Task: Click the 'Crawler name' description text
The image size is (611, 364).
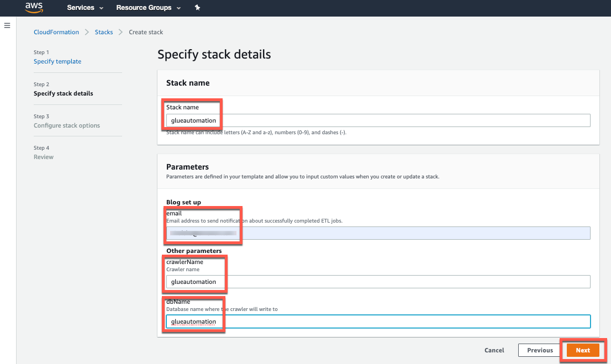Action: coord(183,270)
